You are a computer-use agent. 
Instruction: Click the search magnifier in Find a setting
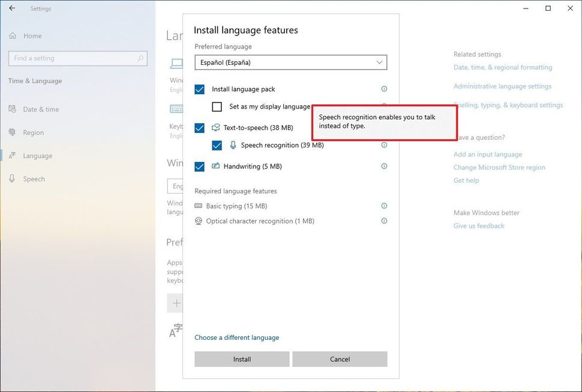coord(139,58)
